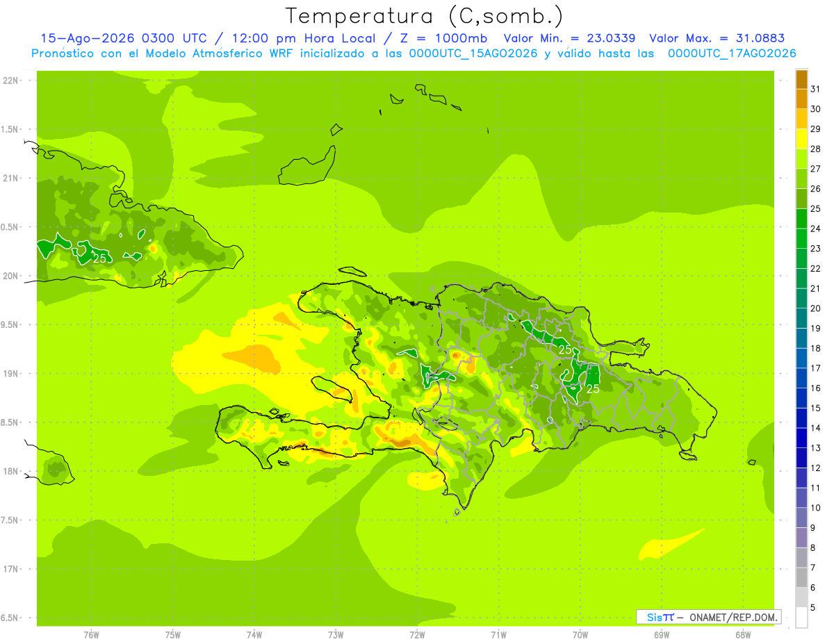This screenshot has width=834, height=644.
Task: Select the orange legend band between 30 and 31
Action: (x=801, y=99)
